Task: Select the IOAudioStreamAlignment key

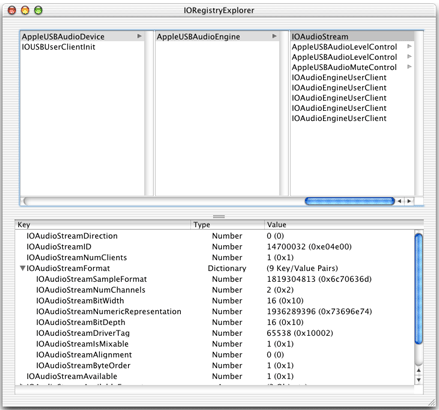Action: (84, 355)
